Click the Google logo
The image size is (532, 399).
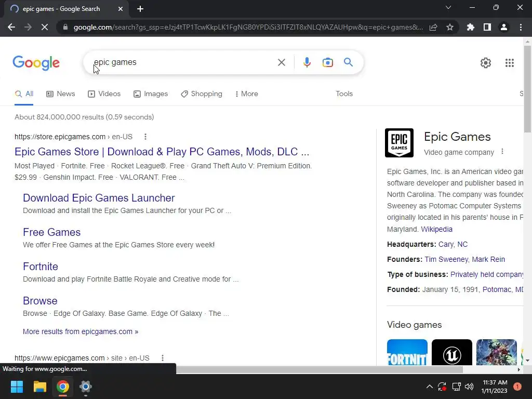(x=36, y=63)
